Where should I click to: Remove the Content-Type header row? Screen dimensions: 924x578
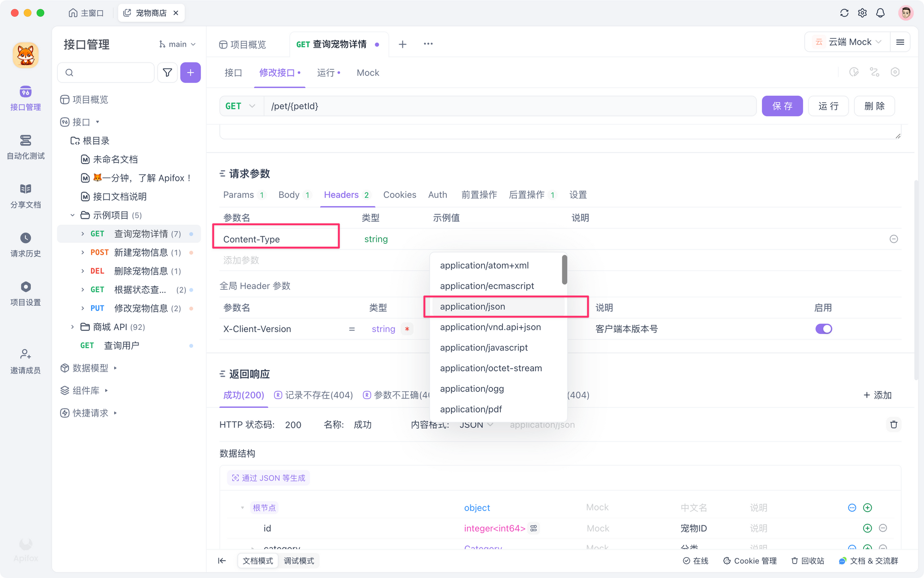[894, 239]
